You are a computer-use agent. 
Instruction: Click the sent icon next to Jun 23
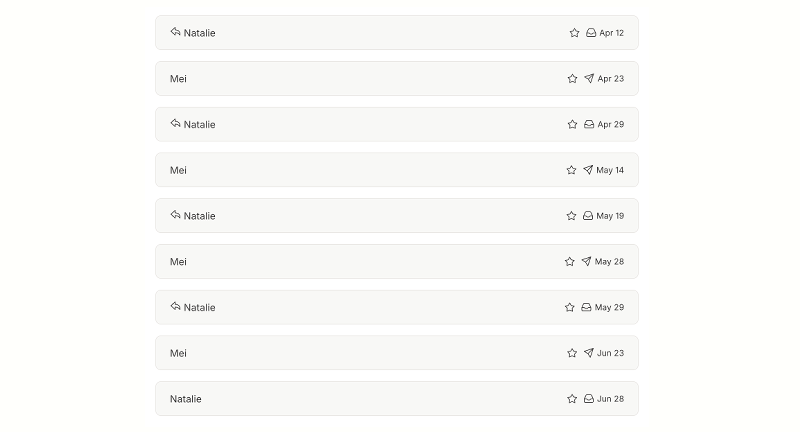(589, 353)
